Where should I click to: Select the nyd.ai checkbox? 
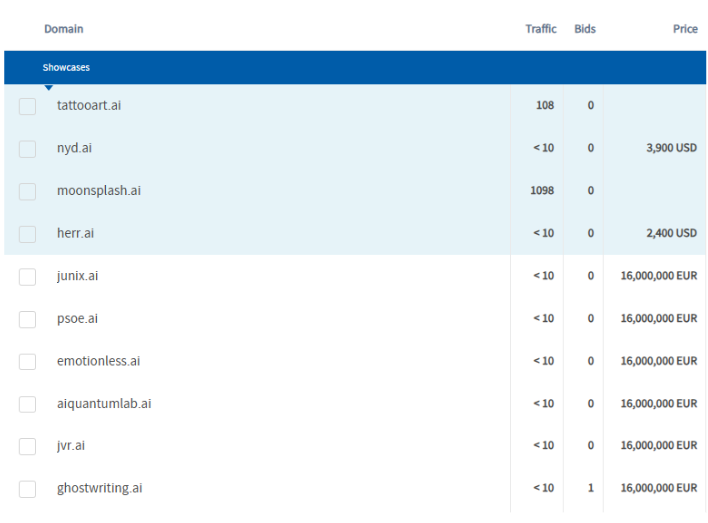(x=28, y=149)
